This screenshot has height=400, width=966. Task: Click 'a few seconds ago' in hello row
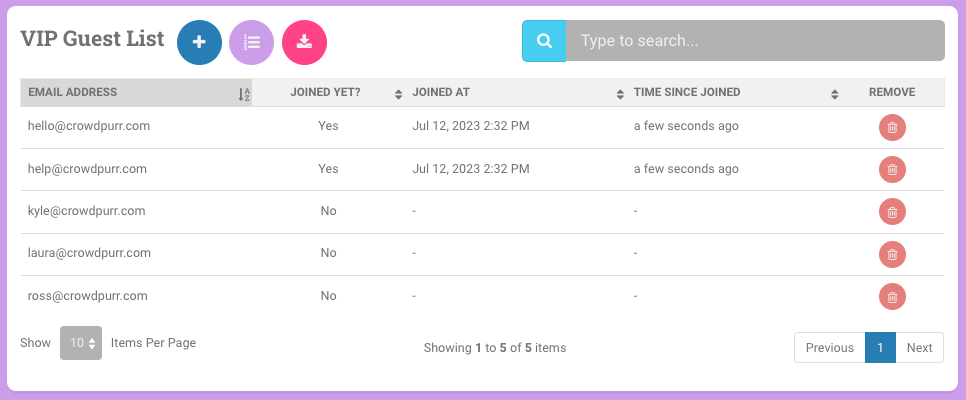(686, 126)
